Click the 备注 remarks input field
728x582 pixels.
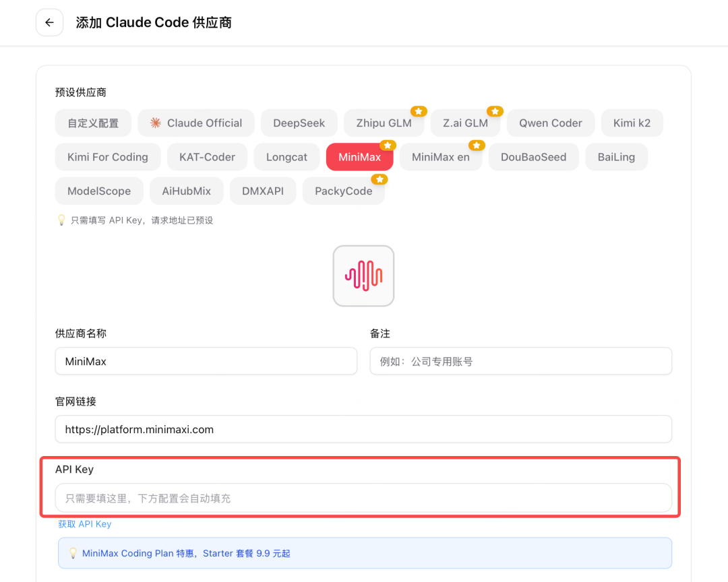pyautogui.click(x=520, y=361)
